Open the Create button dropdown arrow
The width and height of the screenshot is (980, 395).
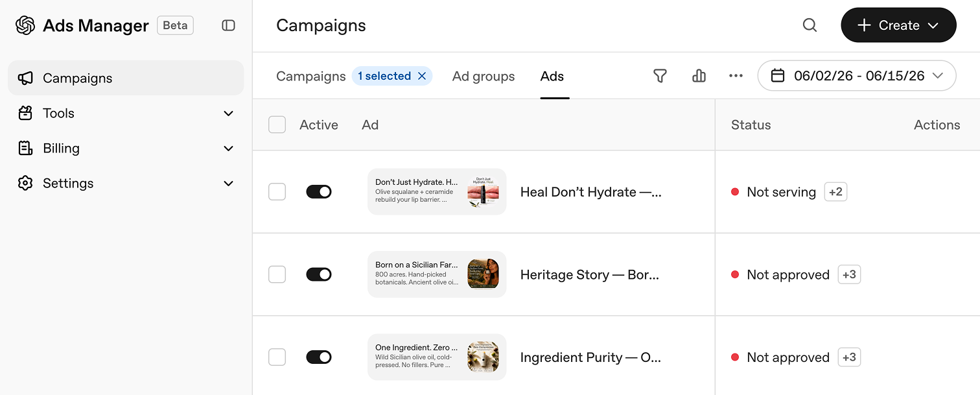[x=933, y=26]
